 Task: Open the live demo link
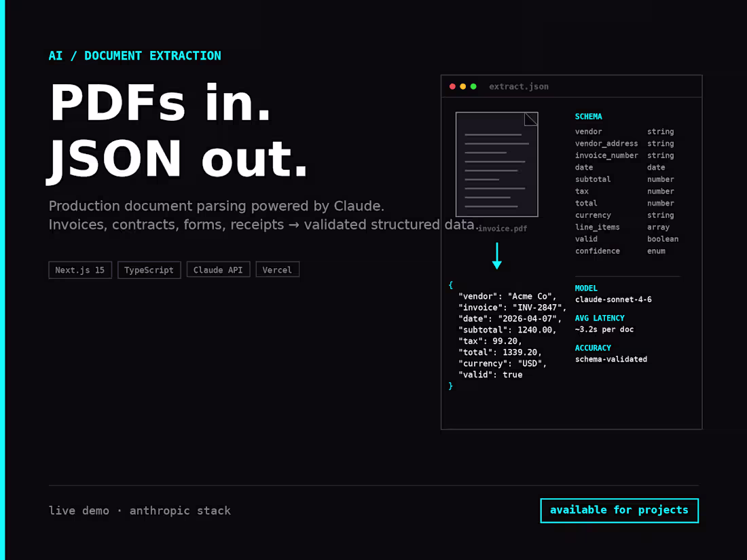pyautogui.click(x=79, y=510)
